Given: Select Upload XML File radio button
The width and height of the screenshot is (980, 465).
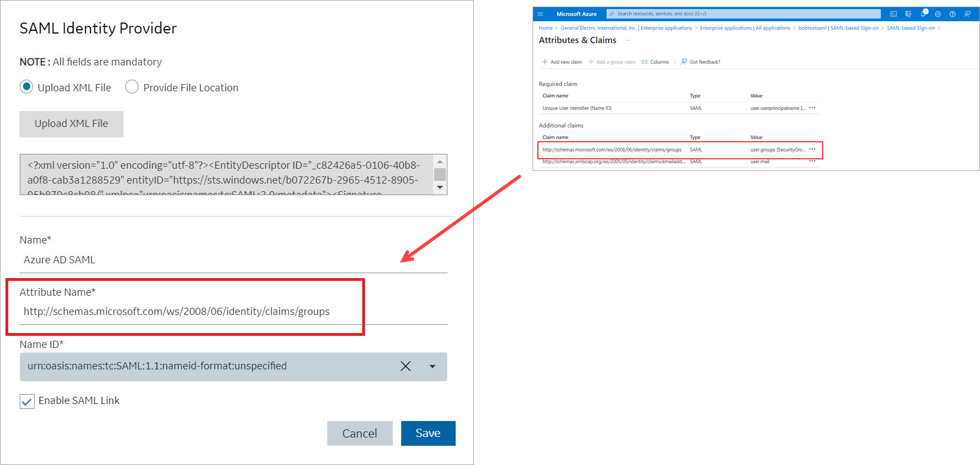Looking at the screenshot, I should point(26,87).
